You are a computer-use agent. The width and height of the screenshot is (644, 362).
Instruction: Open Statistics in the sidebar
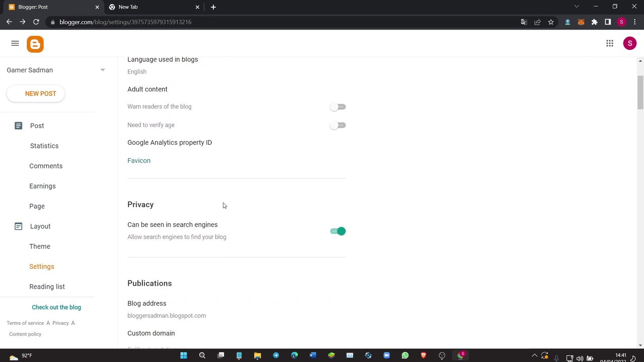[x=44, y=146]
